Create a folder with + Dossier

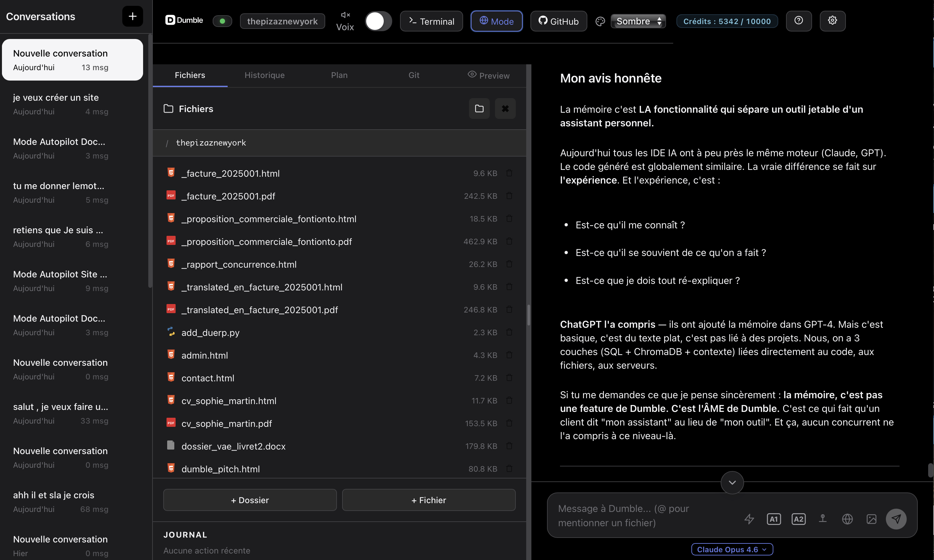point(249,500)
